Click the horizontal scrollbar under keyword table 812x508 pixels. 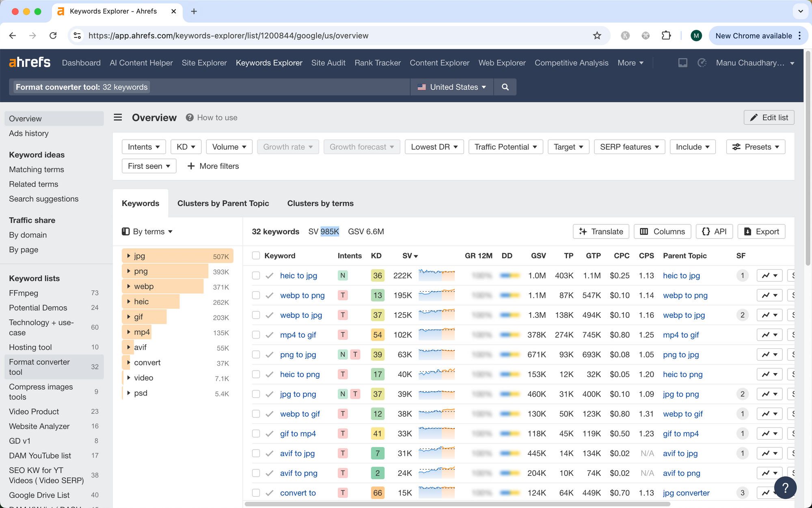coord(457,504)
